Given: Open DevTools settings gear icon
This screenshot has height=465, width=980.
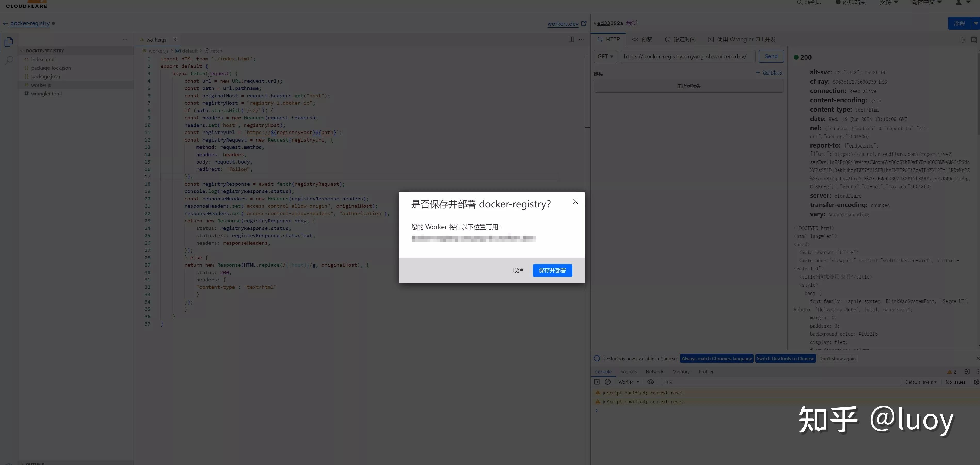Looking at the screenshot, I should (967, 372).
